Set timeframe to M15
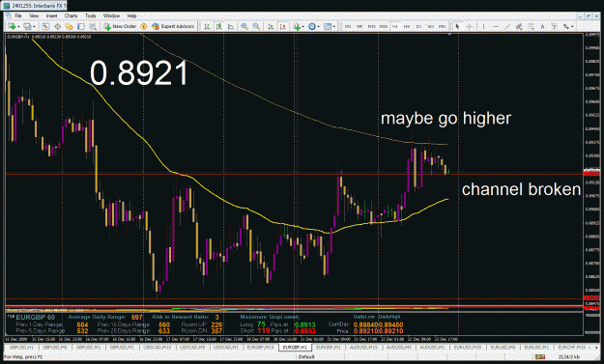604x364 pixels. coord(371,26)
